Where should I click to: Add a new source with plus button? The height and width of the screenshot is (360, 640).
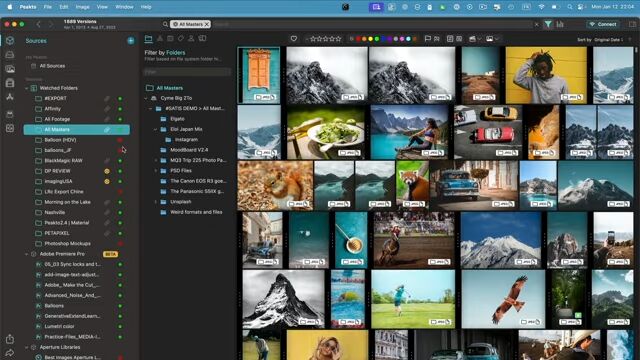[x=131, y=40]
